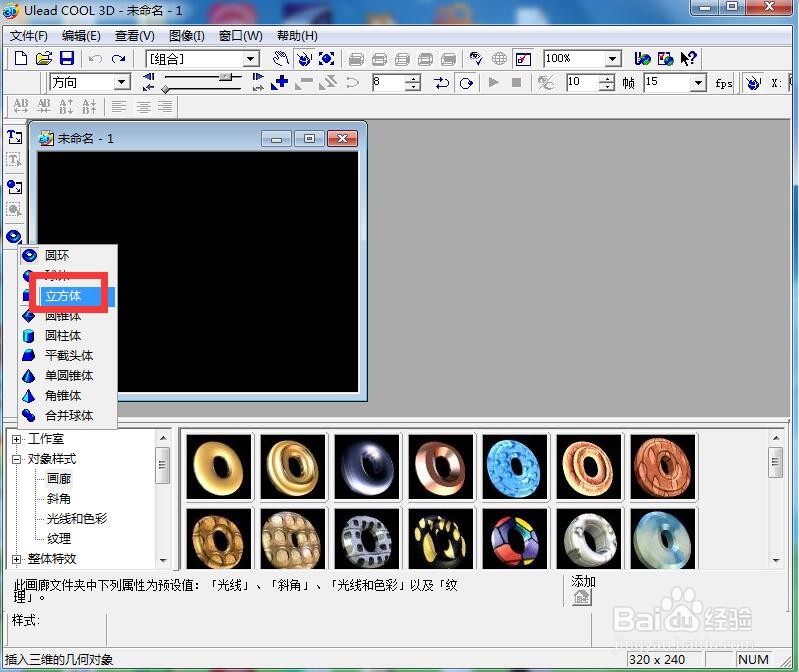Select the move object hand tool
The height and width of the screenshot is (672, 799).
281,59
